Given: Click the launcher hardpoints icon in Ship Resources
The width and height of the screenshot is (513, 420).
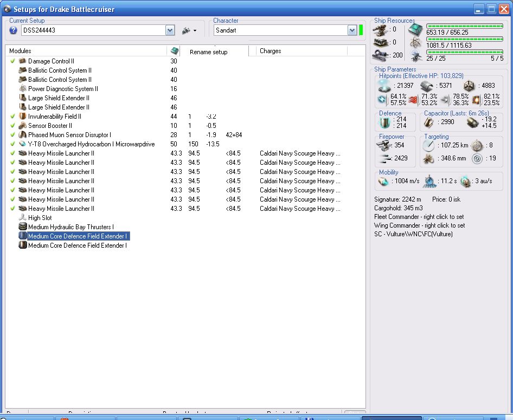Looking at the screenshot, I should point(380,42).
